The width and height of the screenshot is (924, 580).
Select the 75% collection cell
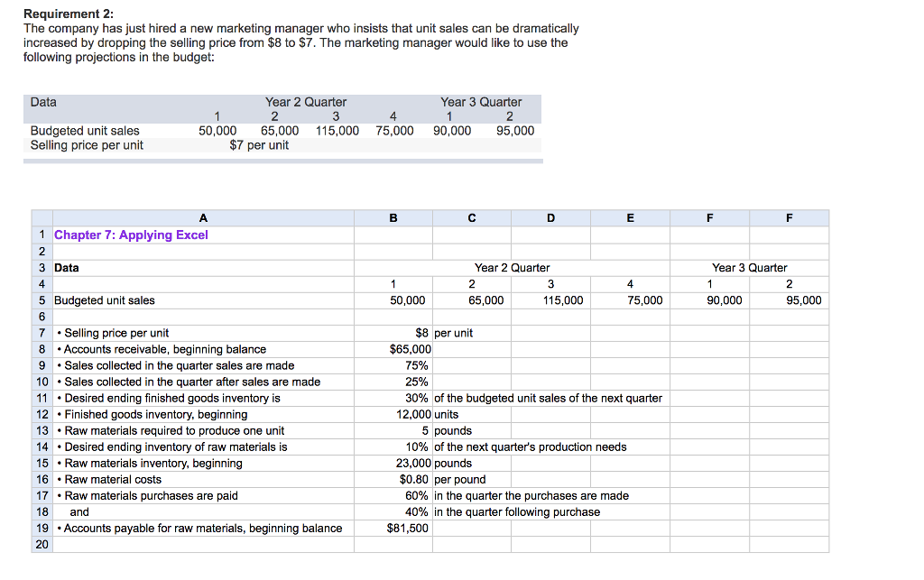tap(393, 365)
